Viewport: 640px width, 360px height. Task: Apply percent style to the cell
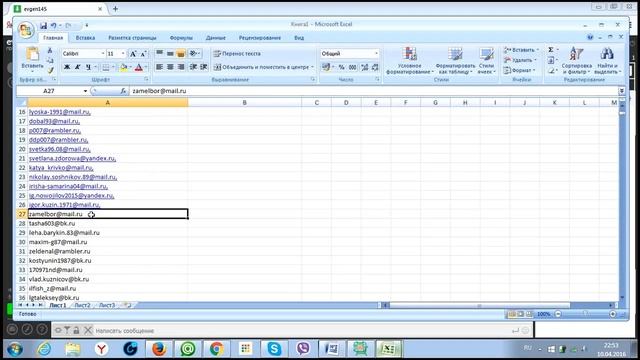tap(342, 67)
